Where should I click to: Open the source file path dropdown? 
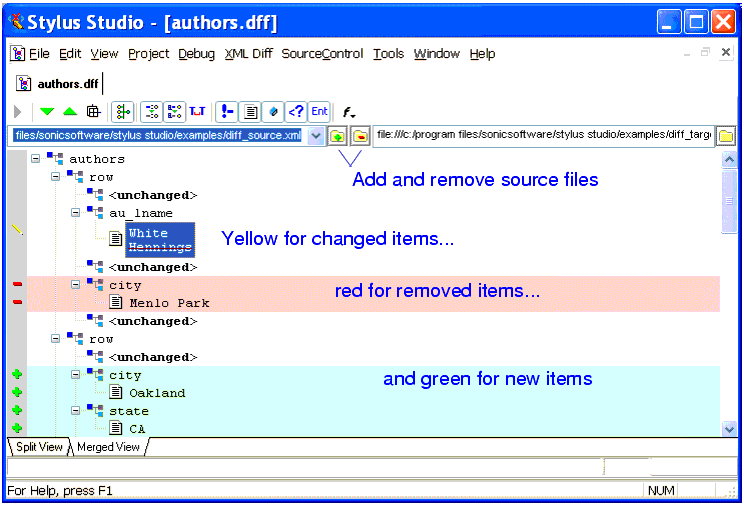(x=316, y=136)
